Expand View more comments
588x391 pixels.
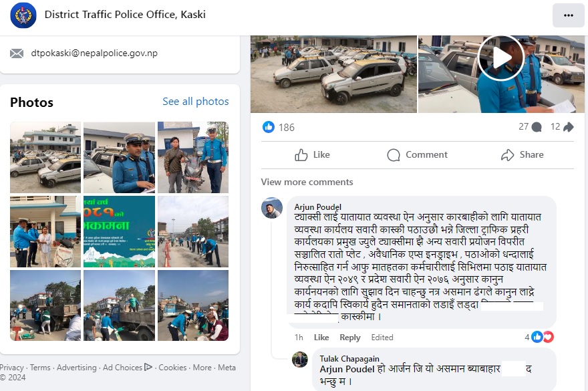[307, 182]
